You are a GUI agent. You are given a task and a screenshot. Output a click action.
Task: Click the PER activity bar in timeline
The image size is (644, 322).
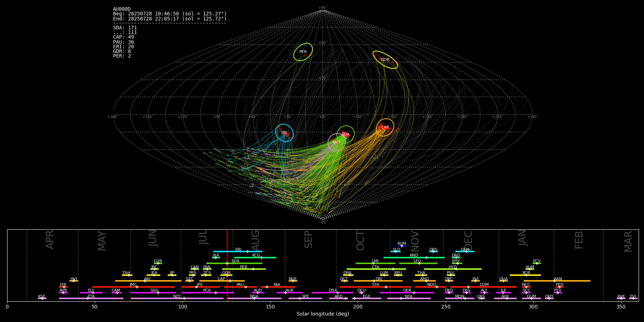244,269
